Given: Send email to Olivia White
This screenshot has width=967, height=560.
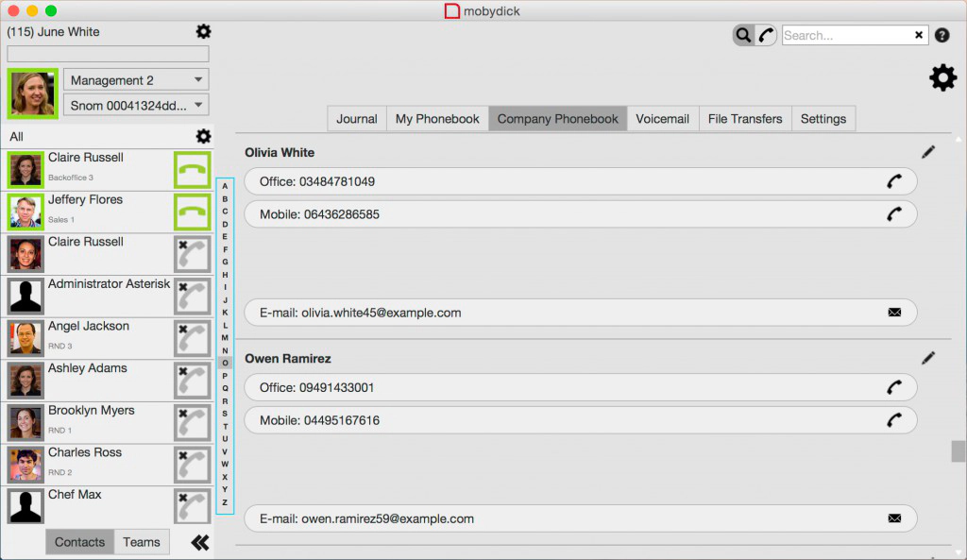Looking at the screenshot, I should pos(893,313).
